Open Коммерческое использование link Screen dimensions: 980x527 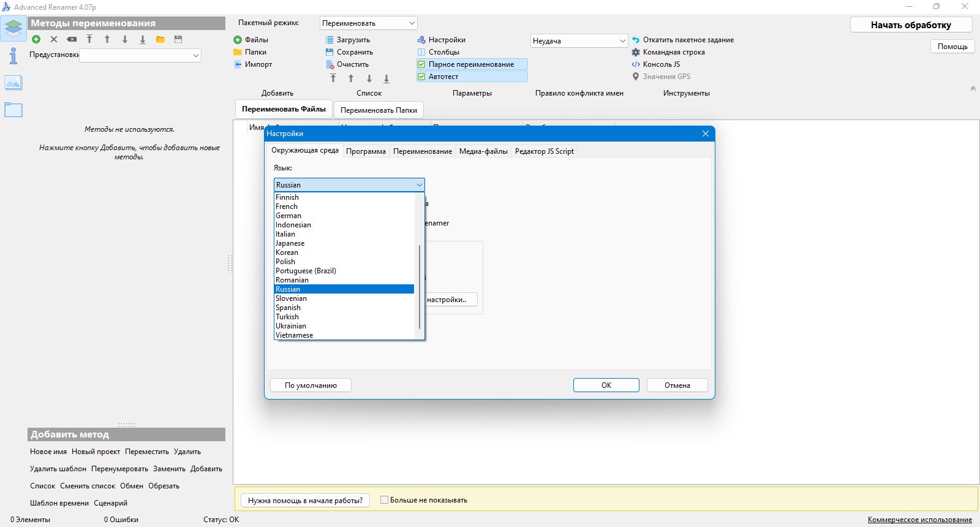(x=919, y=520)
